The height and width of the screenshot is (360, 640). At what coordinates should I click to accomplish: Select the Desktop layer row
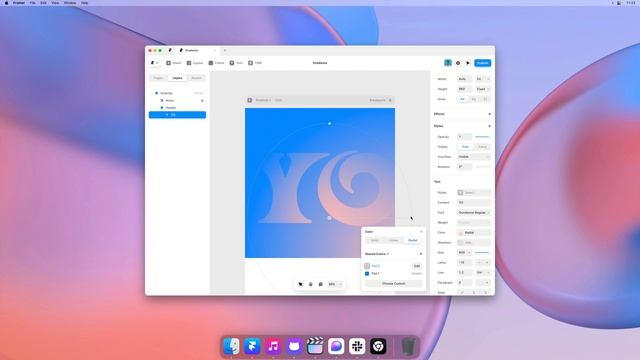(177, 93)
